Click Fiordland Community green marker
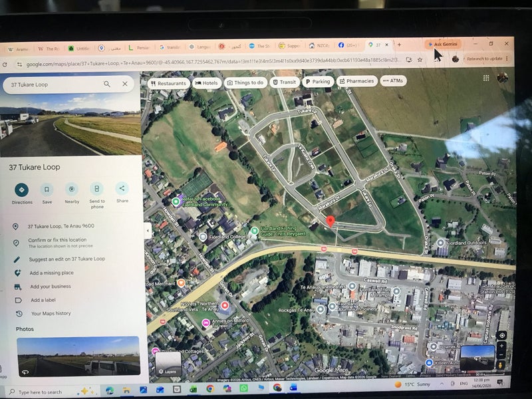This screenshot has height=399, width=532. pyautogui.click(x=176, y=202)
